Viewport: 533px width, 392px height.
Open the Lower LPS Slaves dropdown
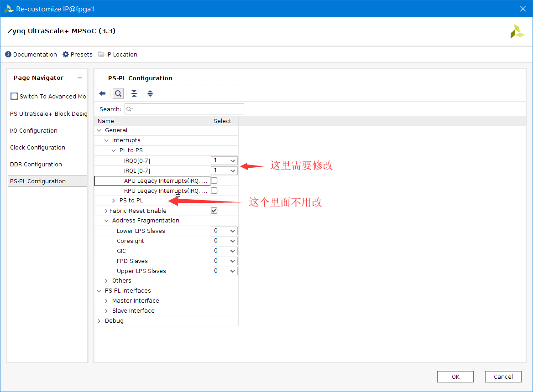click(x=224, y=231)
